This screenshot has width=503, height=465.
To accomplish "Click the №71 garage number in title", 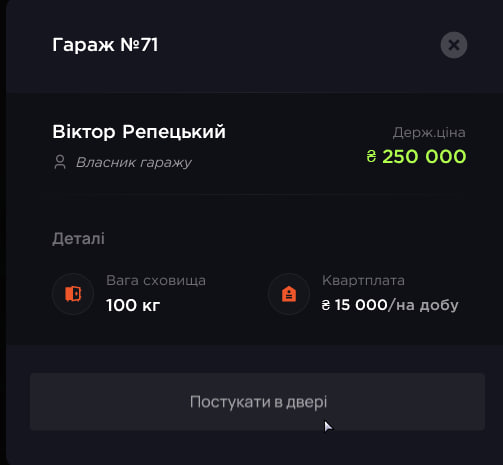I will pyautogui.click(x=139, y=45).
